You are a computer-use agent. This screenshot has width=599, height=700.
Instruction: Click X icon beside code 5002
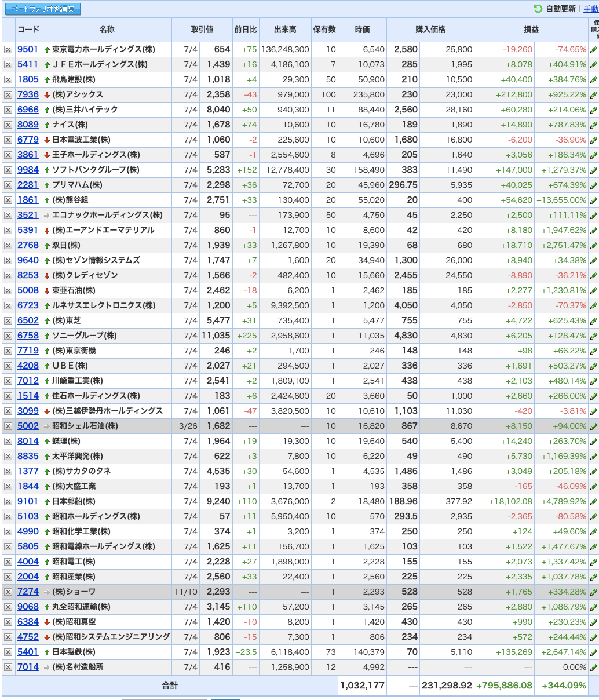tap(8, 426)
